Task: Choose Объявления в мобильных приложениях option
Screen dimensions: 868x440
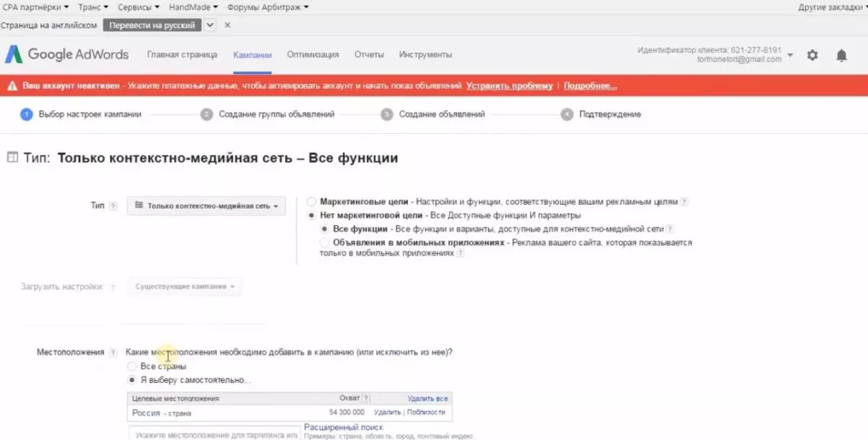Action: 324,242
